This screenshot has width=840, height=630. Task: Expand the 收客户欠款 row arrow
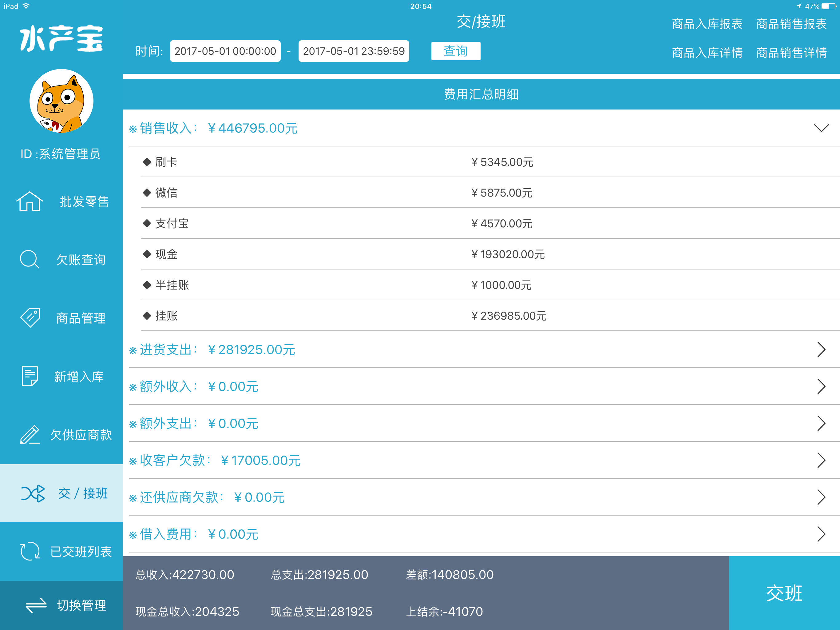pyautogui.click(x=821, y=460)
